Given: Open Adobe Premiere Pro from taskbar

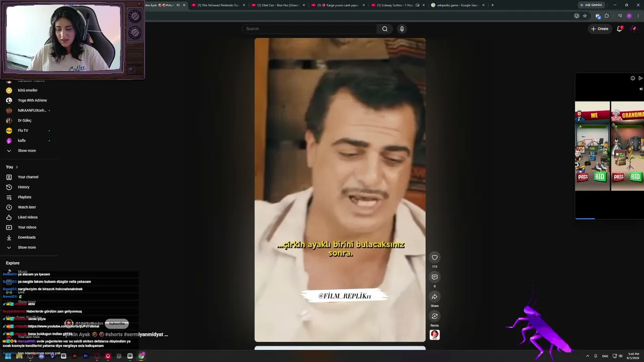Looking at the screenshot, I should [86, 356].
